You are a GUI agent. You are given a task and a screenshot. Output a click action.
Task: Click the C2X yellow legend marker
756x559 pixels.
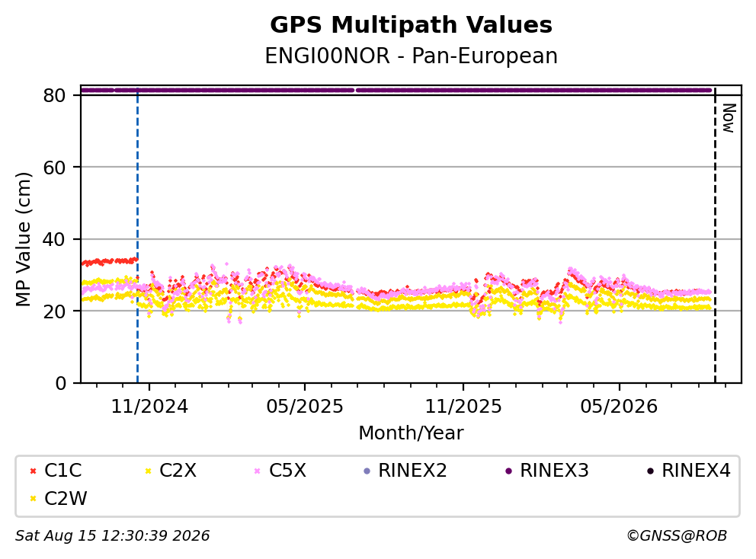(x=148, y=471)
